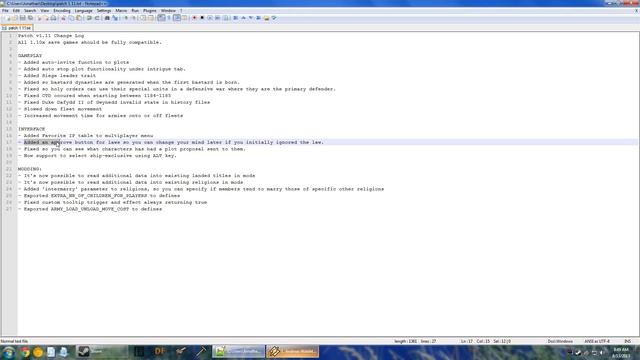Click the line 'Patch v1.11 Change Log'
This screenshot has height=360, width=640.
click(x=51, y=36)
